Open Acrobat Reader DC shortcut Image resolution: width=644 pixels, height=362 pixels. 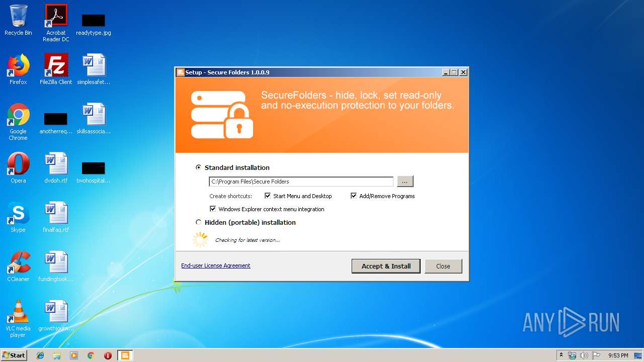[56, 23]
